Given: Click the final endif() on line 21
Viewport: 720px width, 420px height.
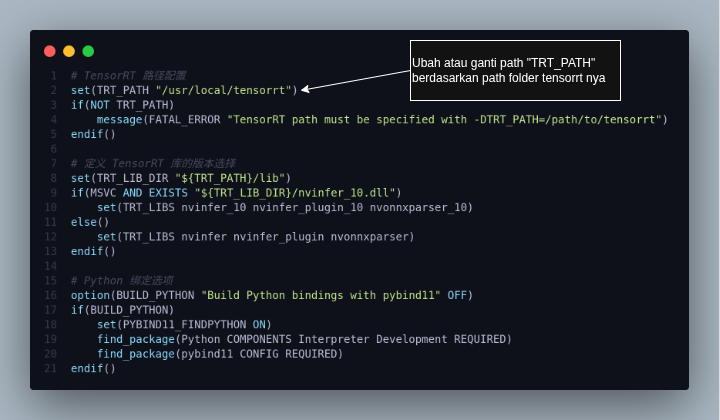Looking at the screenshot, I should 93,369.
